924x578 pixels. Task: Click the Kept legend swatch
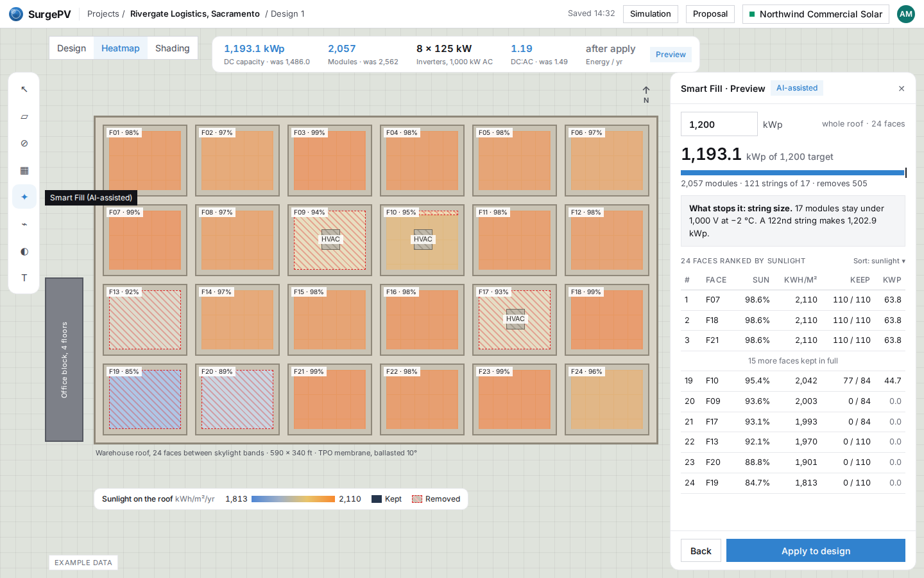click(377, 499)
